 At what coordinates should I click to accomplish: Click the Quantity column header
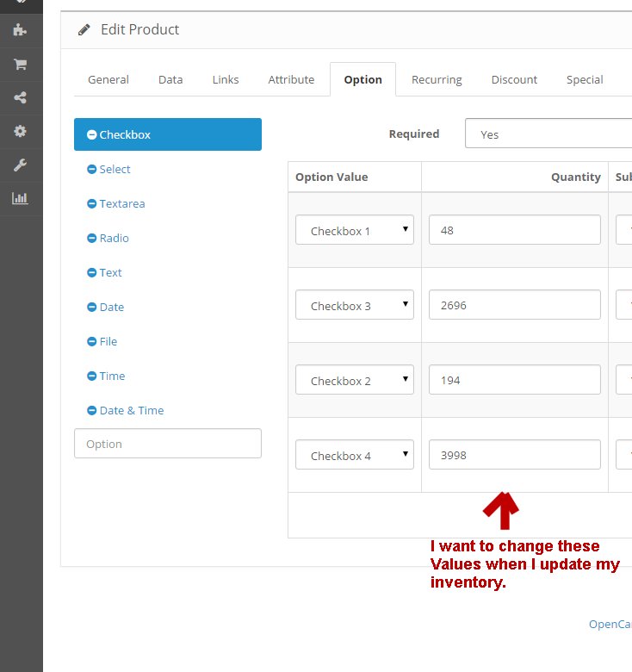(576, 177)
